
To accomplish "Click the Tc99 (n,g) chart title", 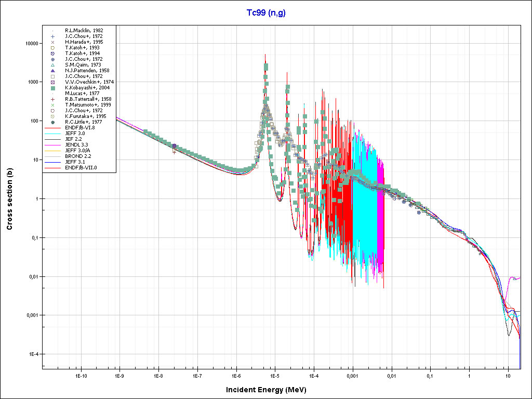I will (x=265, y=13).
